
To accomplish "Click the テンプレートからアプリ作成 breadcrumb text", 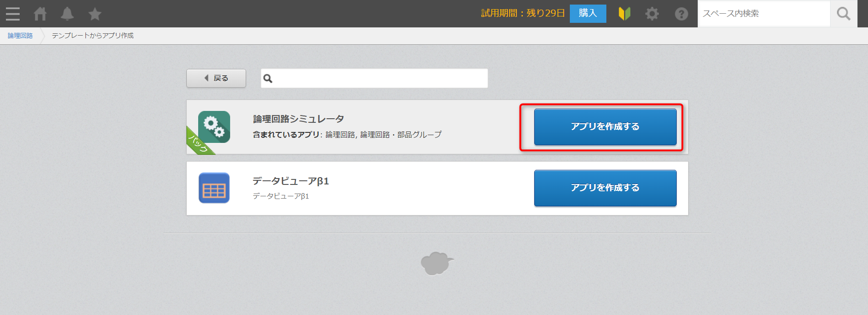I will 93,36.
